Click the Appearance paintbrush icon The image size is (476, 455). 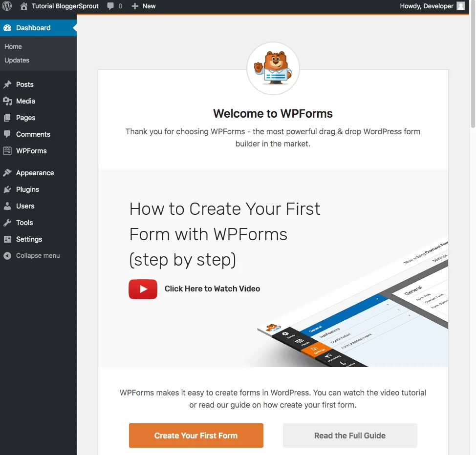pos(8,172)
